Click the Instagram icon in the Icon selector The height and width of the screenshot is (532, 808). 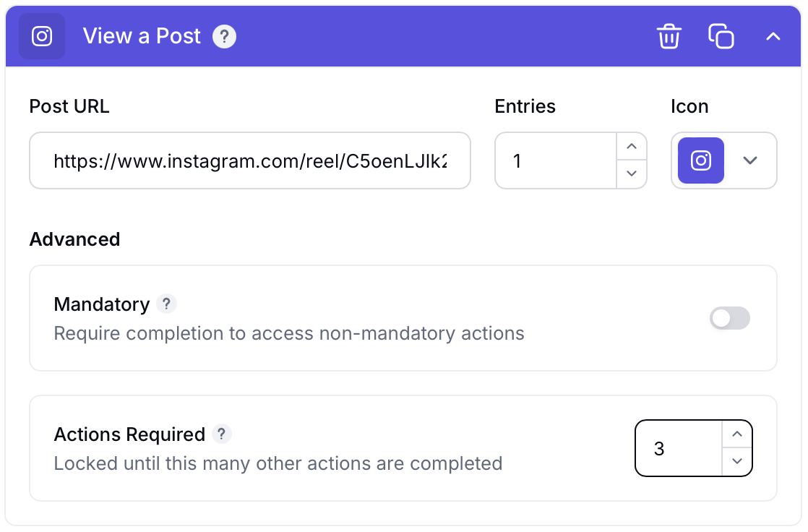[x=700, y=160]
